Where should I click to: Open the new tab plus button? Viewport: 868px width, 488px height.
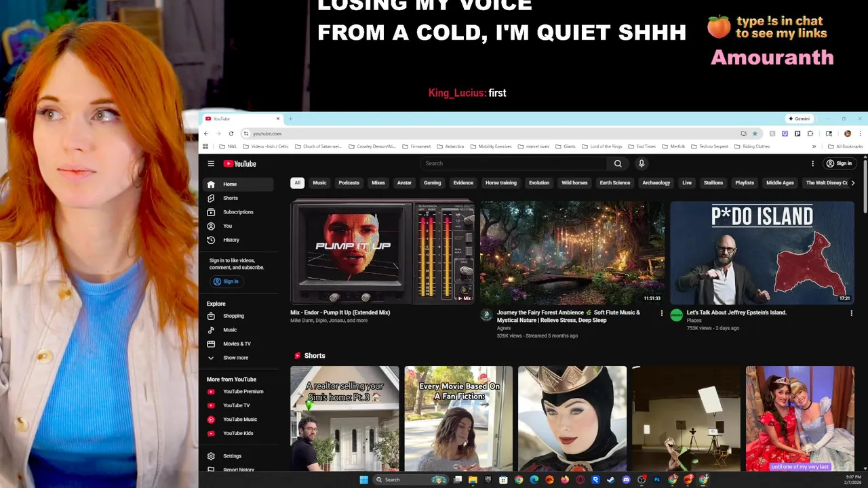pos(290,119)
